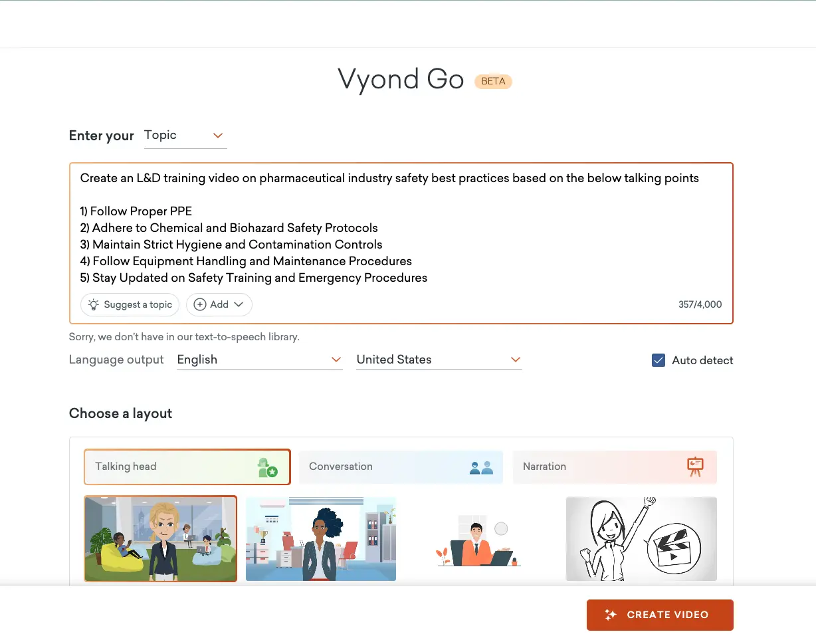Select the Talking head layout option
The width and height of the screenshot is (816, 644).
click(187, 467)
